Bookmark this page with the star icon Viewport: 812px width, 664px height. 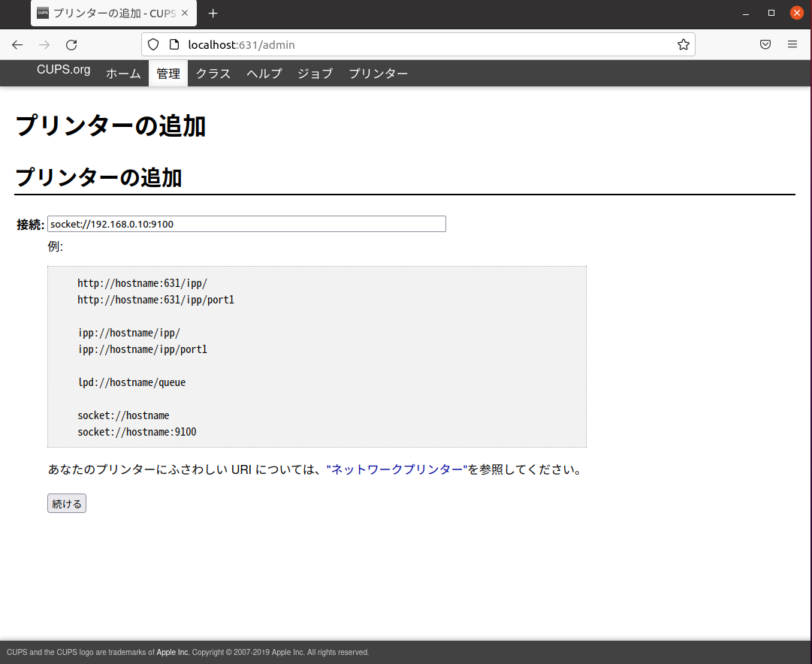click(683, 44)
